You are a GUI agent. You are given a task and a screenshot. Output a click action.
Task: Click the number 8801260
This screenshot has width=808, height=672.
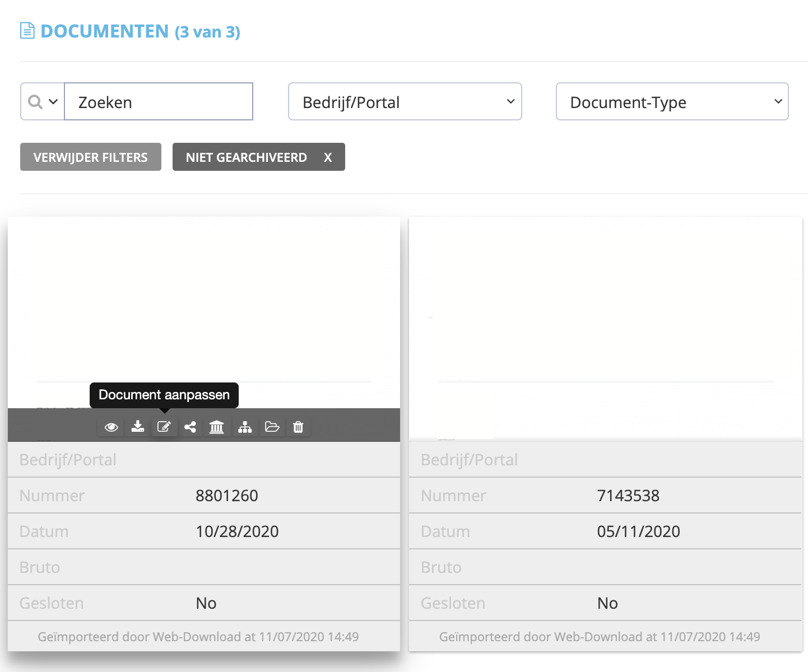pyautogui.click(x=227, y=496)
